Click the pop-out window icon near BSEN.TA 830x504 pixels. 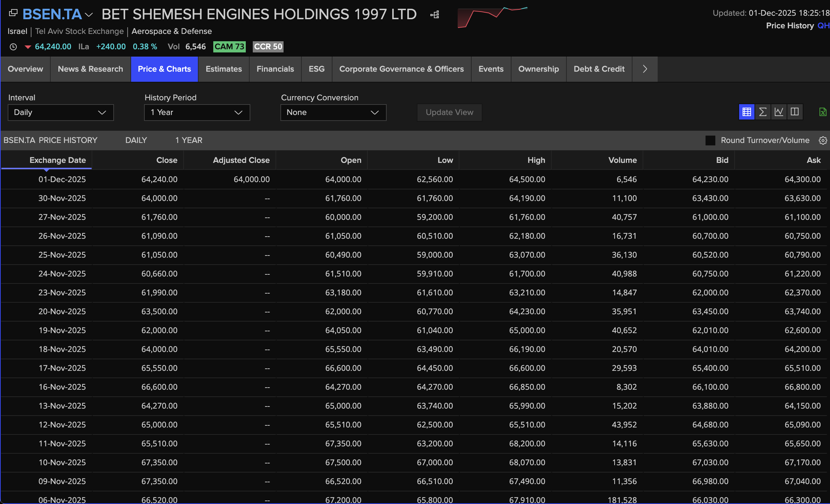(x=13, y=13)
